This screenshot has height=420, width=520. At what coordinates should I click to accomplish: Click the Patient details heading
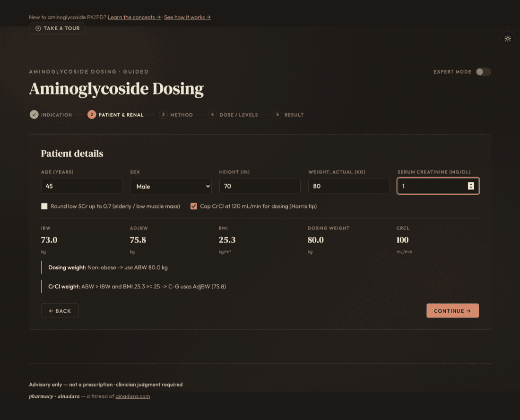[x=72, y=154]
